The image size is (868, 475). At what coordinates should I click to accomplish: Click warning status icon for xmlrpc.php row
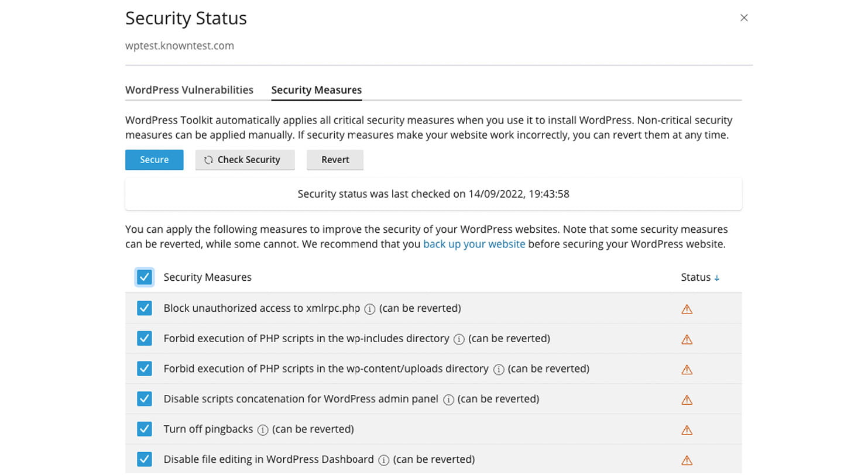687,309
